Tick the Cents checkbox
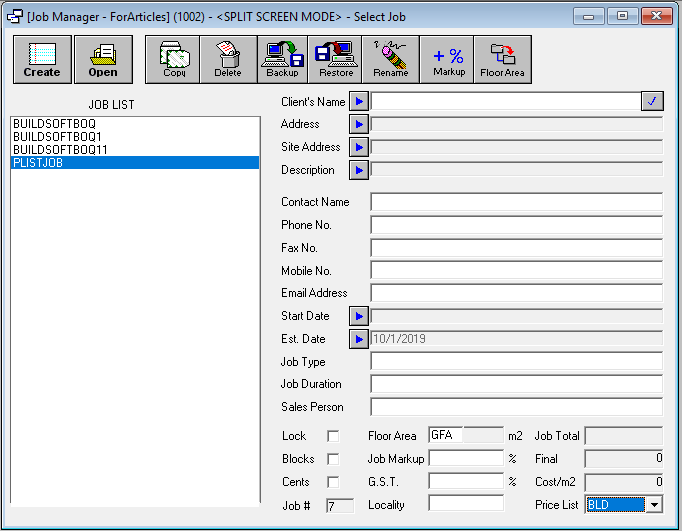The image size is (682, 531). click(333, 482)
